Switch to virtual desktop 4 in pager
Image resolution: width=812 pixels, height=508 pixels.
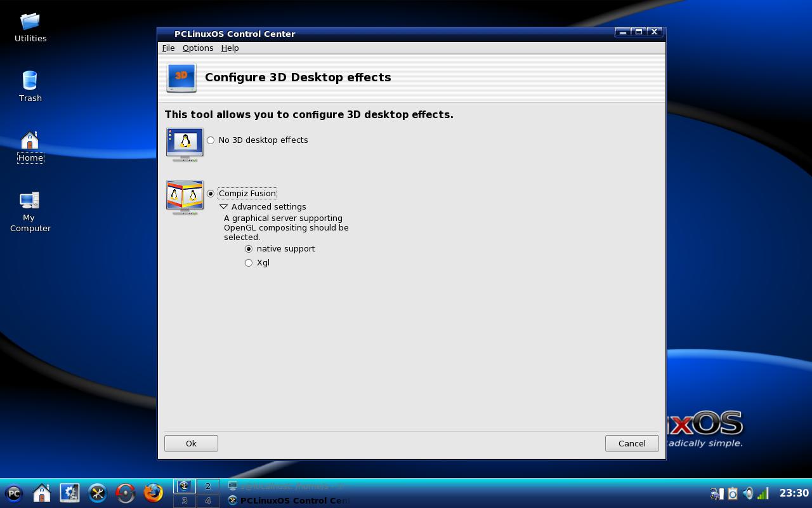coord(207,501)
